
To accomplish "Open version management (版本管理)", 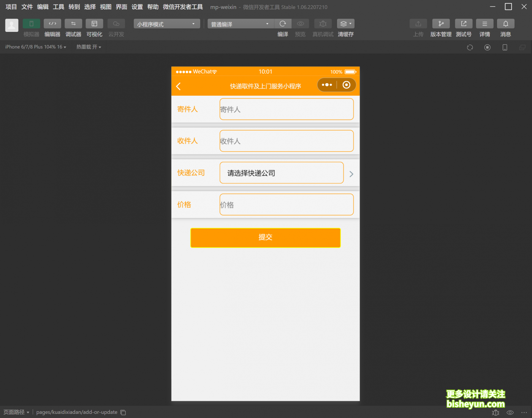I will tap(441, 24).
